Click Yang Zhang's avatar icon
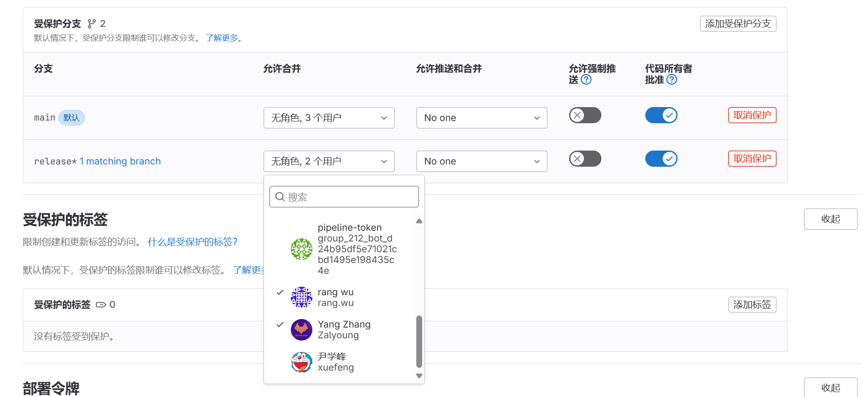Screen dimensions: 868x397 click(x=302, y=330)
